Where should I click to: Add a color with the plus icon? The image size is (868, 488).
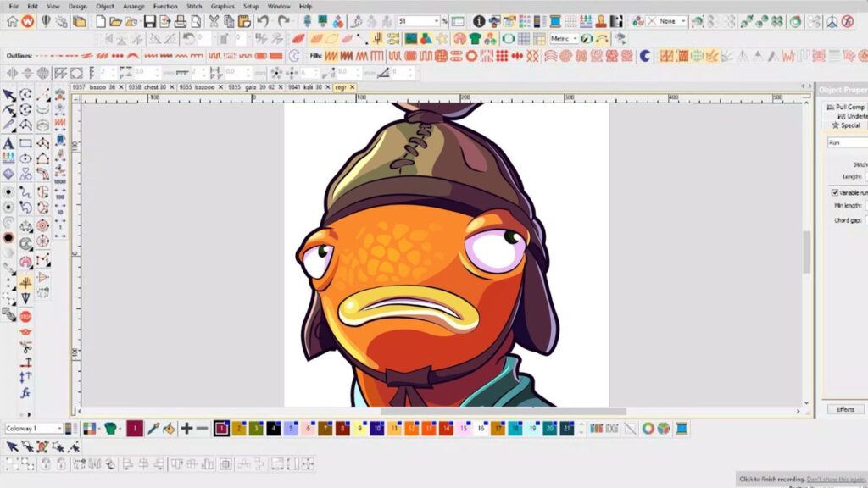[187, 428]
